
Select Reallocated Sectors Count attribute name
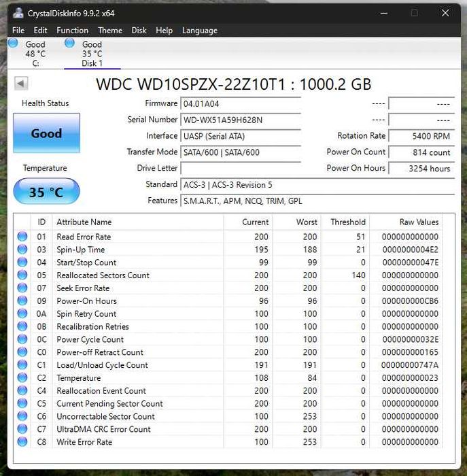tap(103, 275)
